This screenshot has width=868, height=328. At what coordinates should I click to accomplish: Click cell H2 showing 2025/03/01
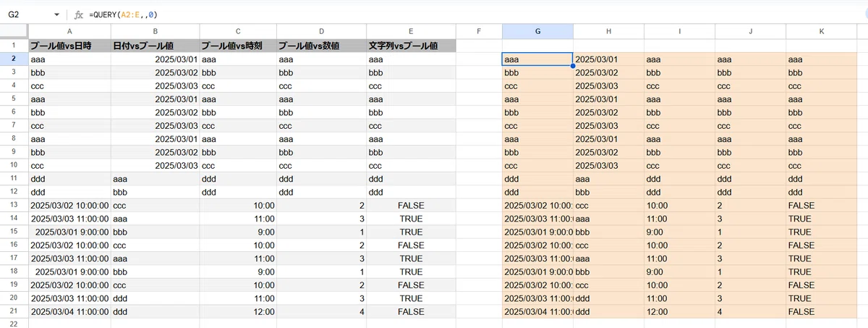[608, 59]
